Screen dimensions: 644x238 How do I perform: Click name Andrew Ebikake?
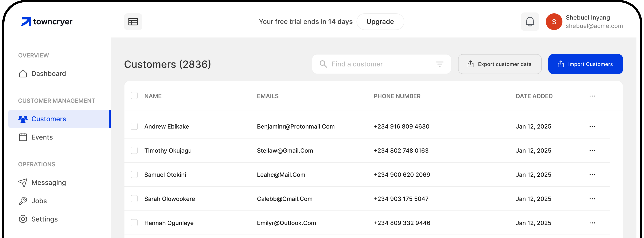pos(166,126)
